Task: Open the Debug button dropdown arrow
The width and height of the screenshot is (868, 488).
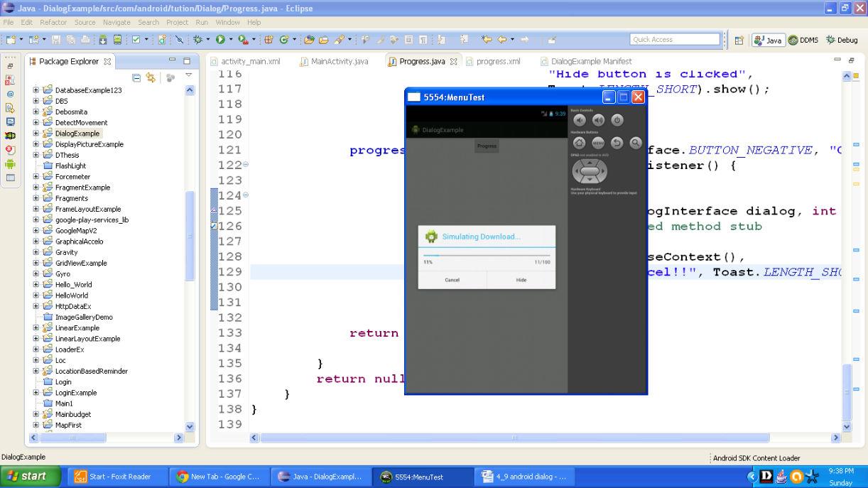Action: tap(207, 40)
